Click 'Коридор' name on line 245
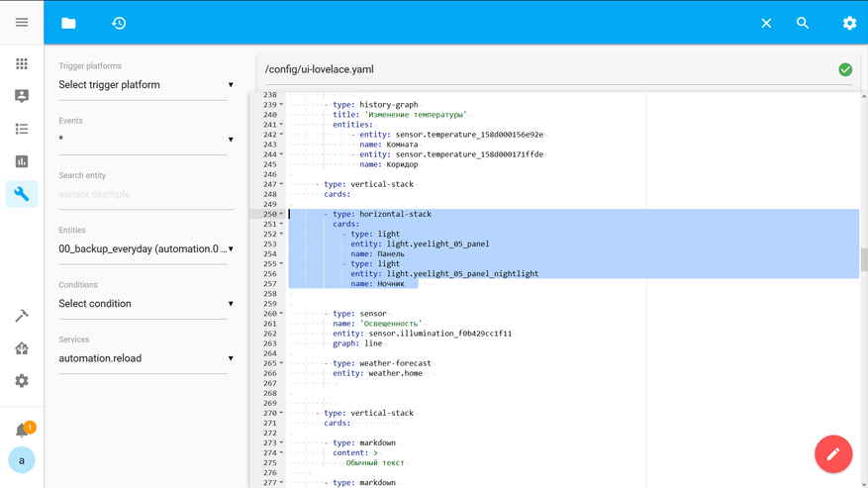The image size is (868, 488). pyautogui.click(x=402, y=164)
